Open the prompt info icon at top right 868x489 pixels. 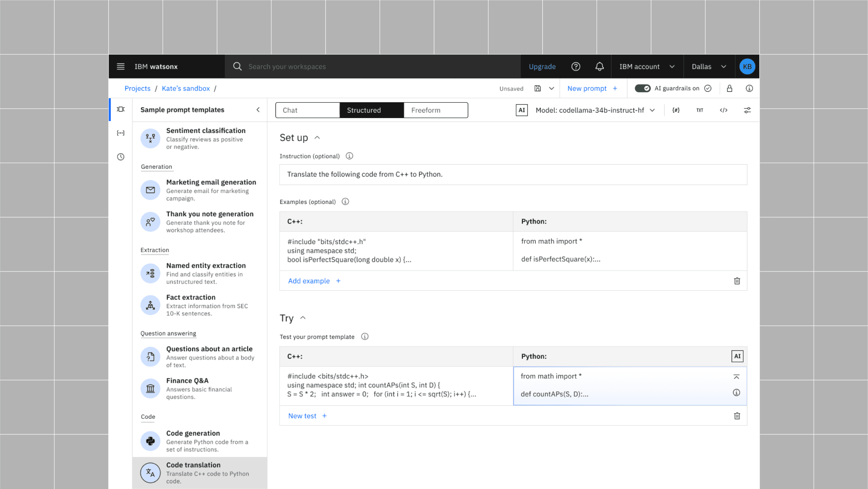[749, 88]
